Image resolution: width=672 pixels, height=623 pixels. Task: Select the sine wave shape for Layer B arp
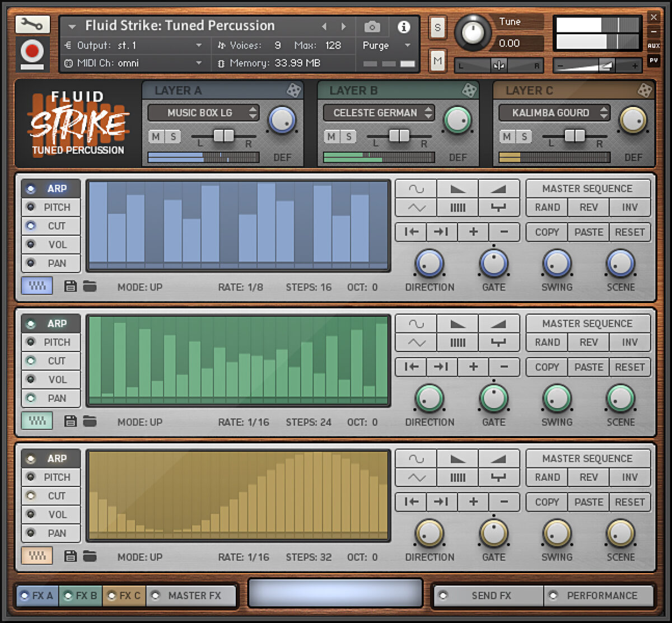416,323
